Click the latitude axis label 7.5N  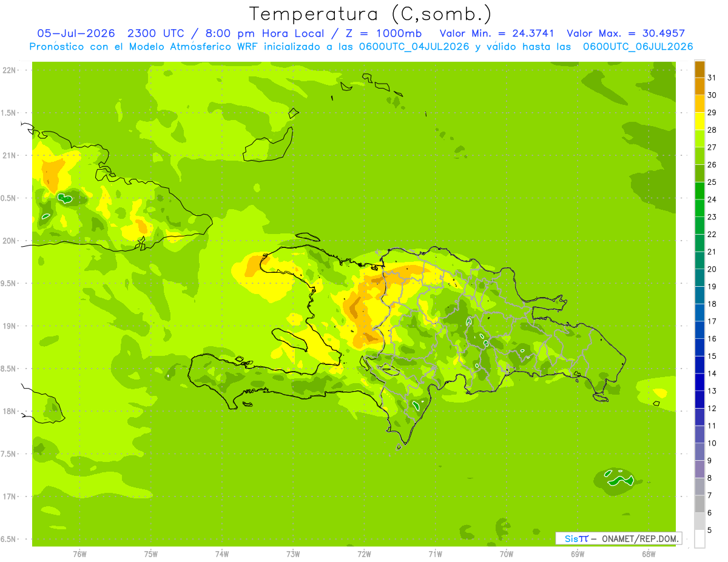(9, 453)
